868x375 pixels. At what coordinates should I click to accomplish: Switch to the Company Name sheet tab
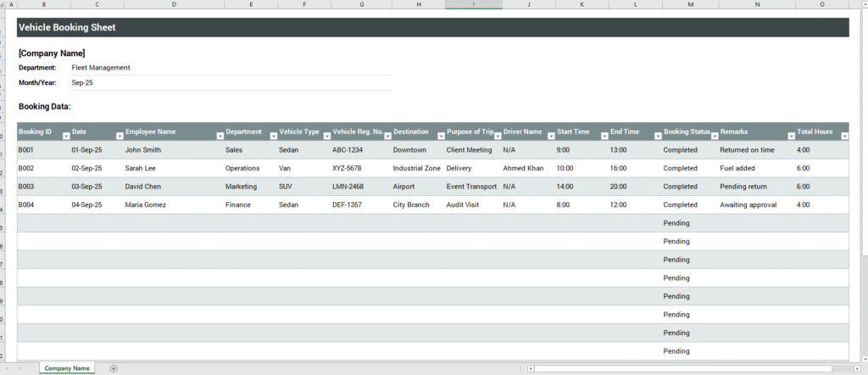click(x=67, y=368)
